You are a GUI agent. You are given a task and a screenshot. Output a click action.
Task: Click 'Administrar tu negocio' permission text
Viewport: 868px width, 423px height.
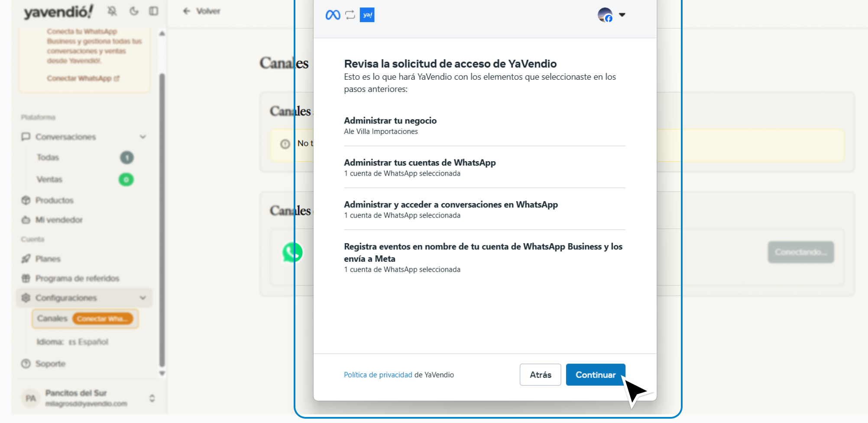point(390,120)
